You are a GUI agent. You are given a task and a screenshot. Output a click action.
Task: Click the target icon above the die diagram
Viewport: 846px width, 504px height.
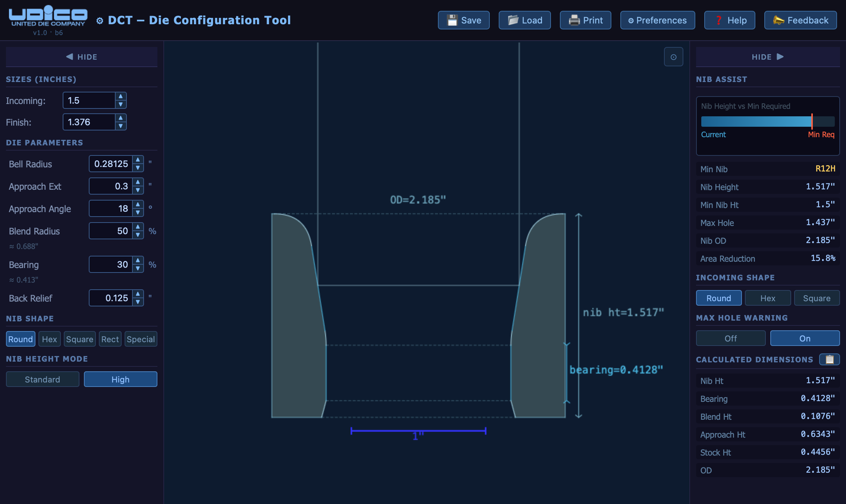tap(673, 57)
